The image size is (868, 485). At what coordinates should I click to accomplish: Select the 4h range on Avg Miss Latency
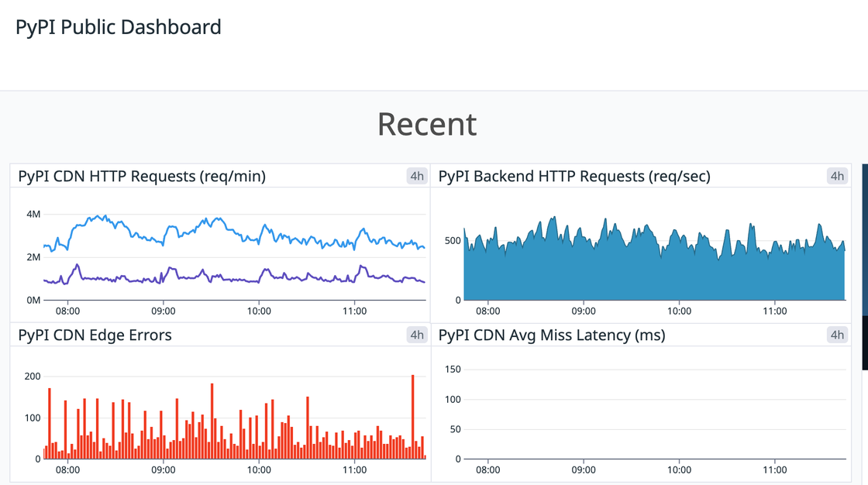tap(838, 335)
